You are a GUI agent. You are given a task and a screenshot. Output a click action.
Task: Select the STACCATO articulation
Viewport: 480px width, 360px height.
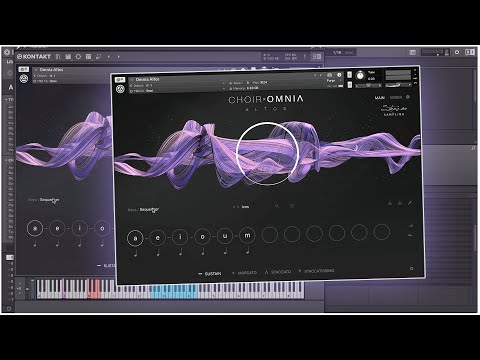click(x=278, y=272)
